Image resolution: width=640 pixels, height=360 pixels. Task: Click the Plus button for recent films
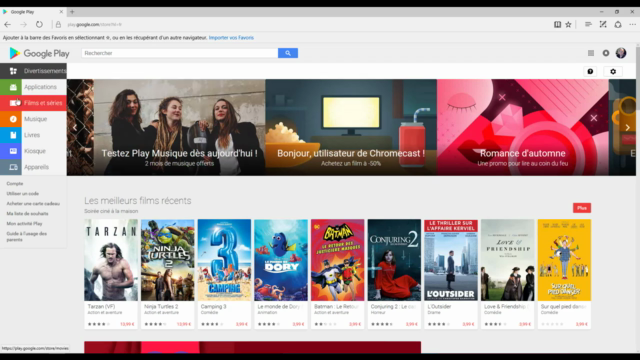pos(582,208)
